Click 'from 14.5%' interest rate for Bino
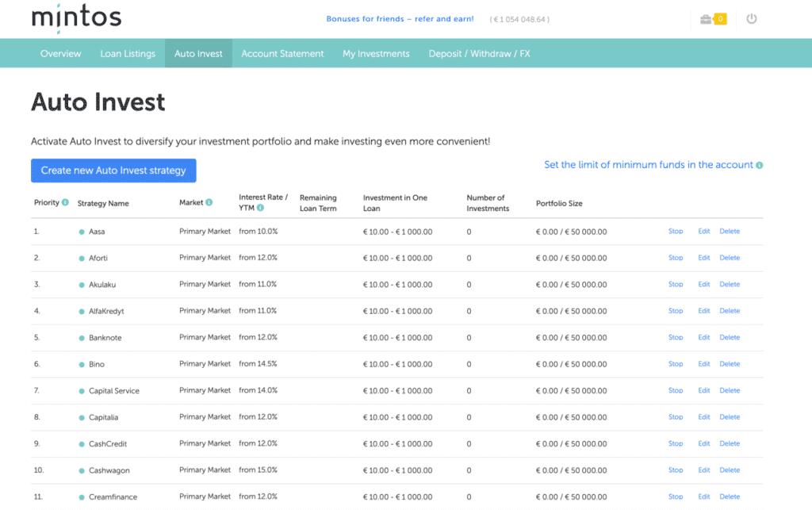812x510 pixels. (258, 364)
